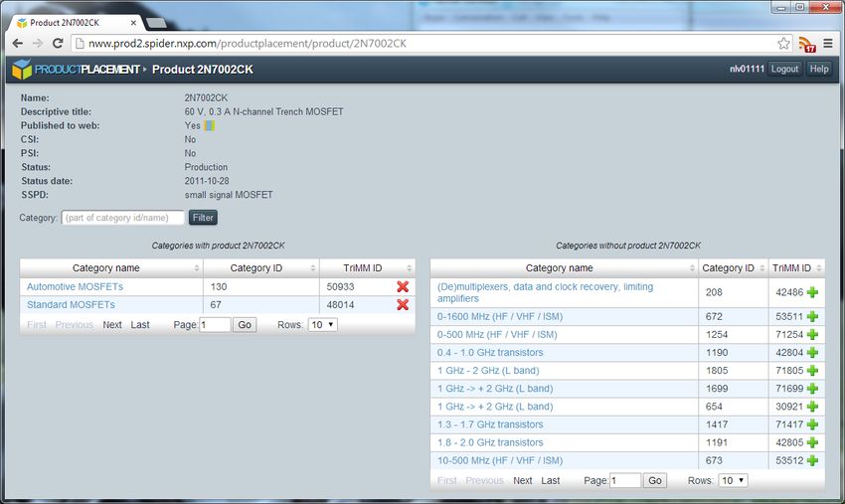Focus the Page field under left table
Image resolution: width=845 pixels, height=504 pixels.
215,324
